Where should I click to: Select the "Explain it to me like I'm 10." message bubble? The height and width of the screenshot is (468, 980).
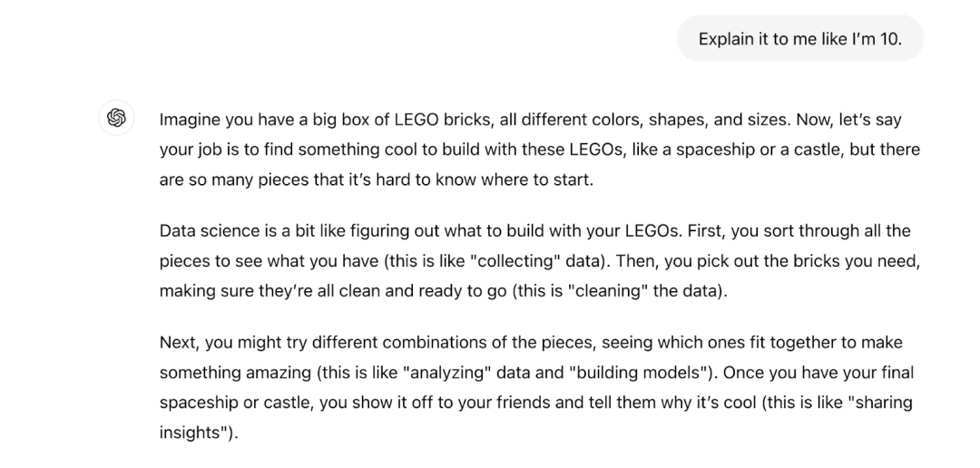(800, 39)
